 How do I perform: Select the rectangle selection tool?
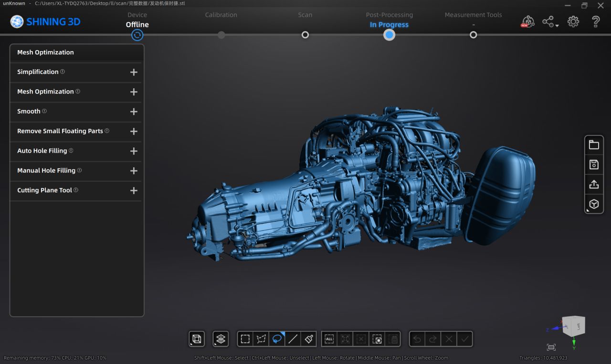point(245,339)
